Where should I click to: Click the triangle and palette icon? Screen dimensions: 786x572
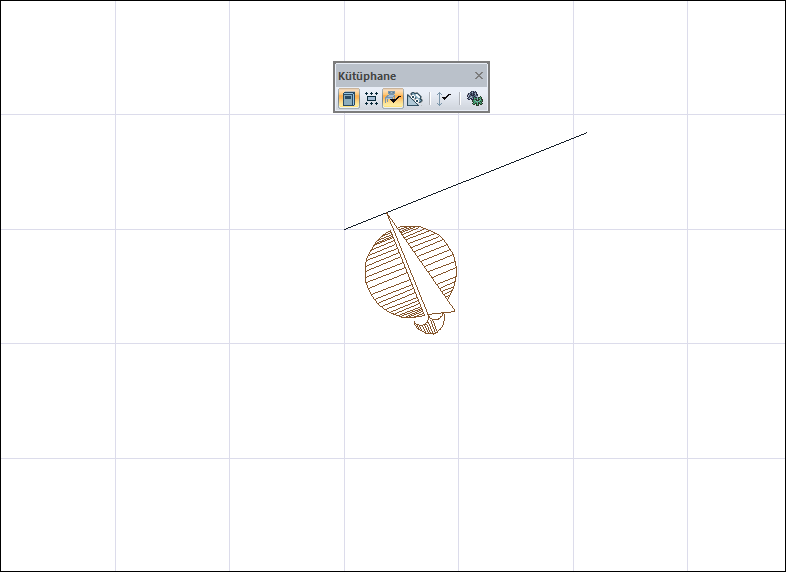tap(415, 98)
